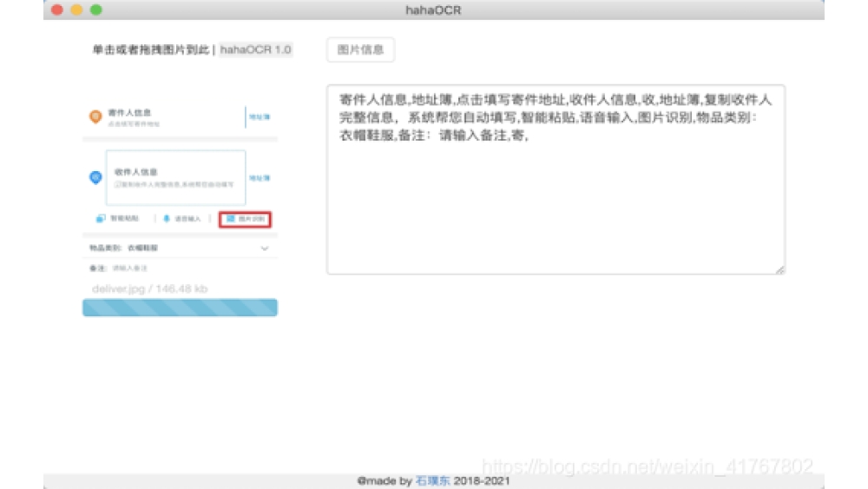Click the 智能粘贴 smart paste icon
The image size is (868, 489).
click(x=101, y=219)
